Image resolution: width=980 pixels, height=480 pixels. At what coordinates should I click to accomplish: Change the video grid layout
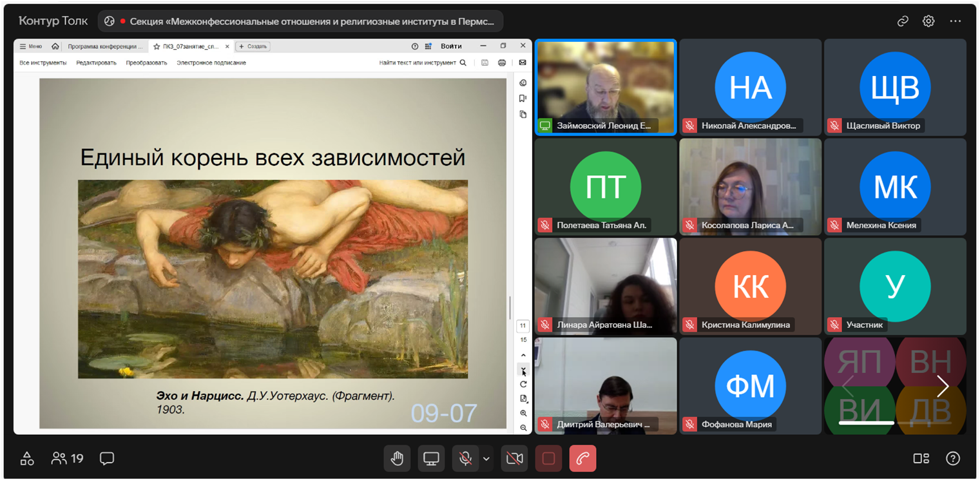coord(921,459)
